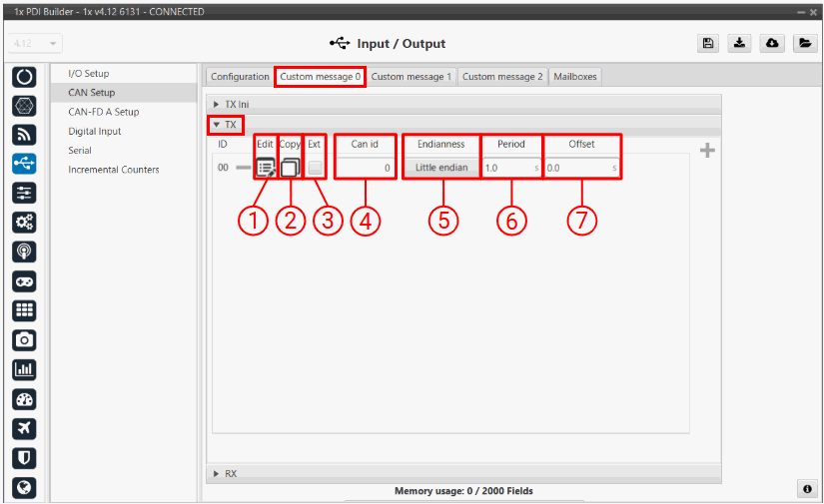Click the minus icon to remove row 00
Viewport: 824px width, 504px height.
tap(243, 168)
